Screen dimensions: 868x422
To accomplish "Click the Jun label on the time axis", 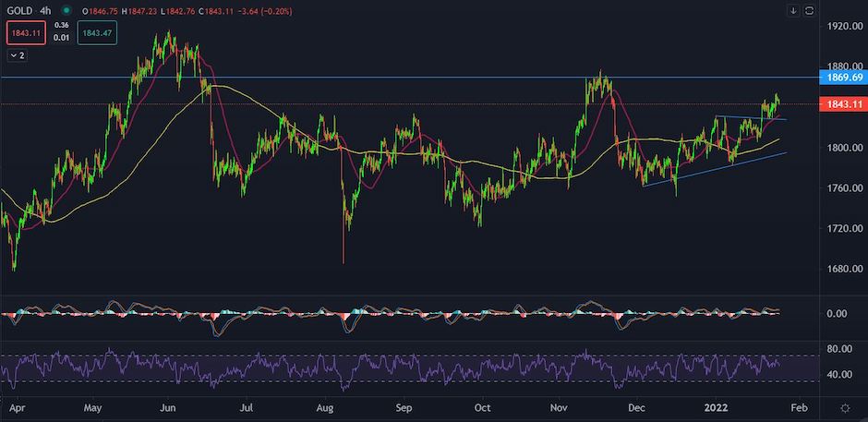I will 167,407.
